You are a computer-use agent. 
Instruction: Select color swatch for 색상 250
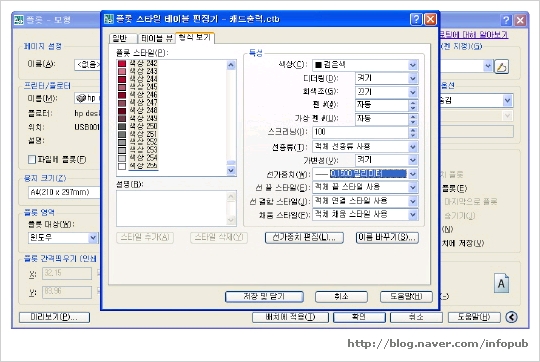tap(122, 126)
